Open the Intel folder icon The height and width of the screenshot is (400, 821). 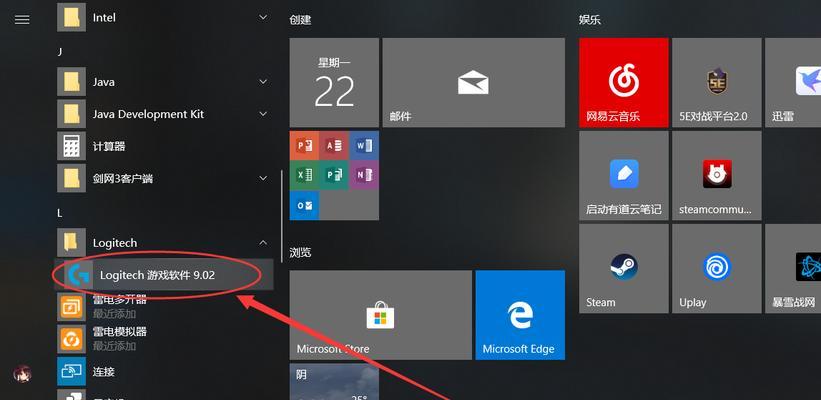[71, 17]
